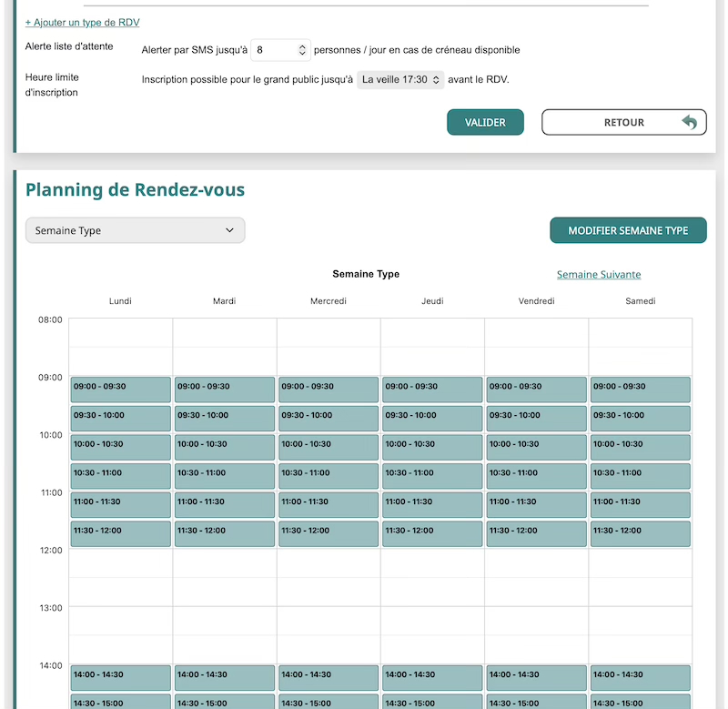The width and height of the screenshot is (728, 709).
Task: Click the 'Mercredi' column header
Action: (329, 301)
